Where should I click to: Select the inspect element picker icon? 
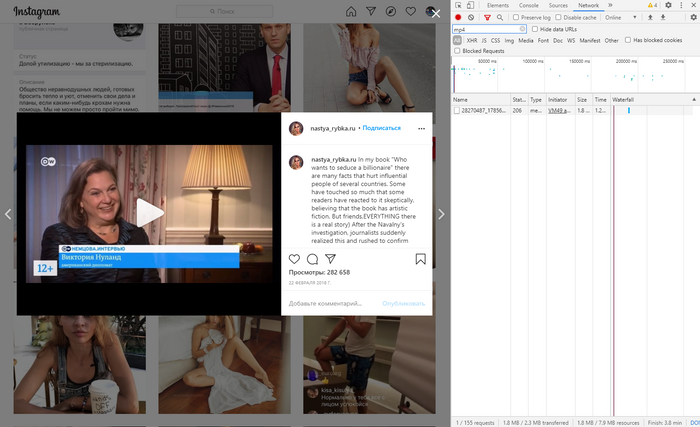point(458,5)
